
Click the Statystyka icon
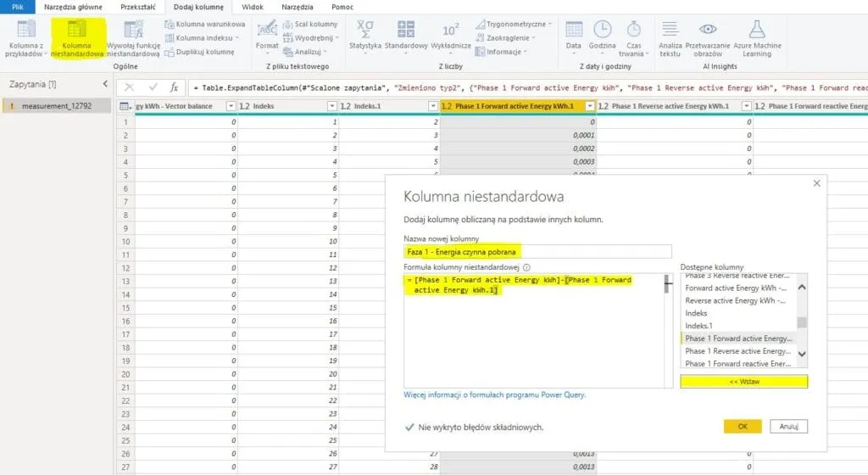[364, 29]
